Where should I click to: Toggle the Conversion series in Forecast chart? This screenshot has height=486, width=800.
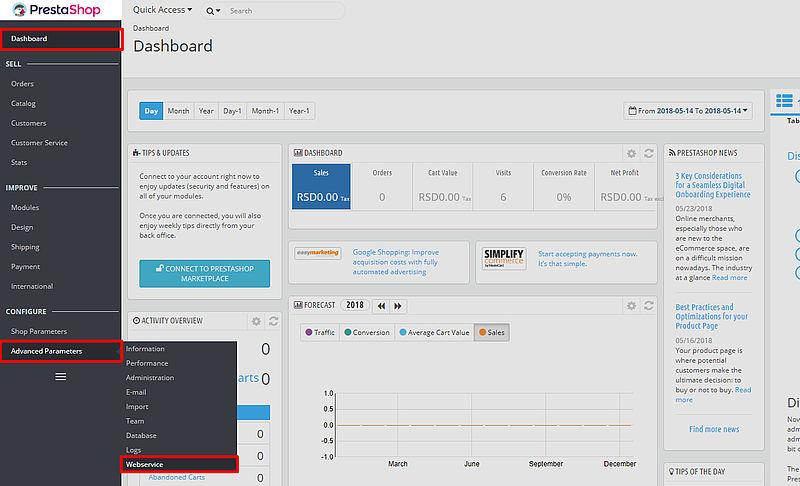pos(366,332)
